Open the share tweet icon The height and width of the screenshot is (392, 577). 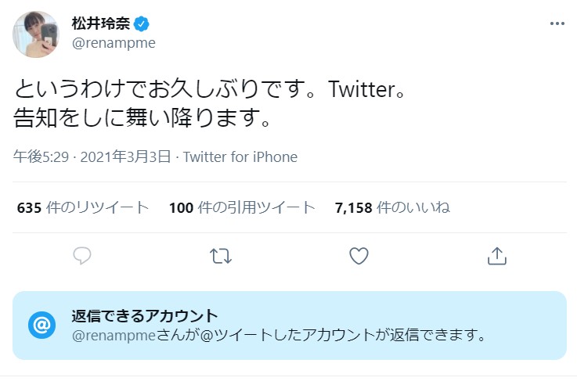(x=497, y=256)
